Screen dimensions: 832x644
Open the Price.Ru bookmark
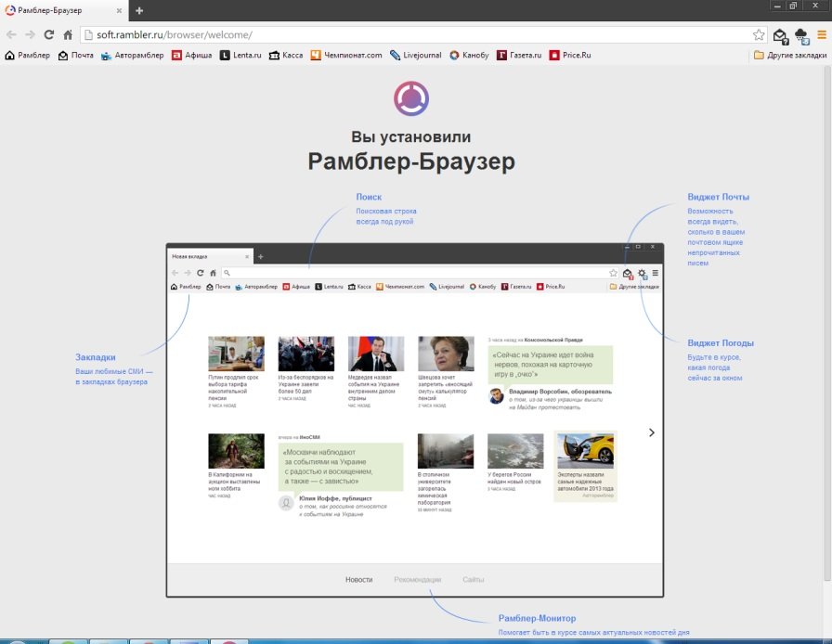point(570,55)
